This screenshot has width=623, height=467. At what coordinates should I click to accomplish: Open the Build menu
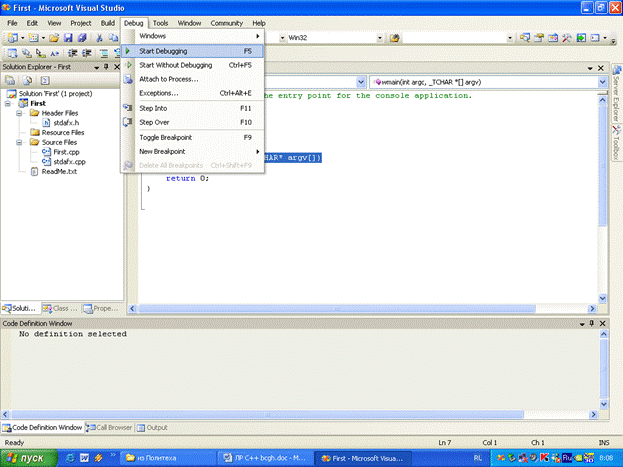click(x=108, y=23)
